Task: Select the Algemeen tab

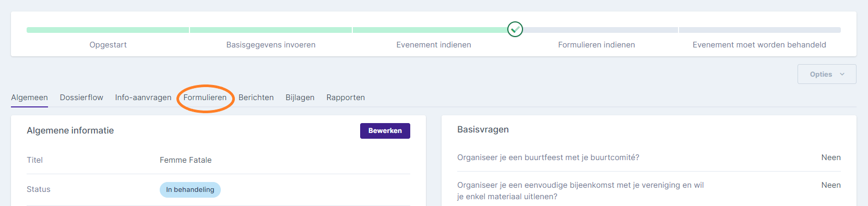Action: [29, 98]
